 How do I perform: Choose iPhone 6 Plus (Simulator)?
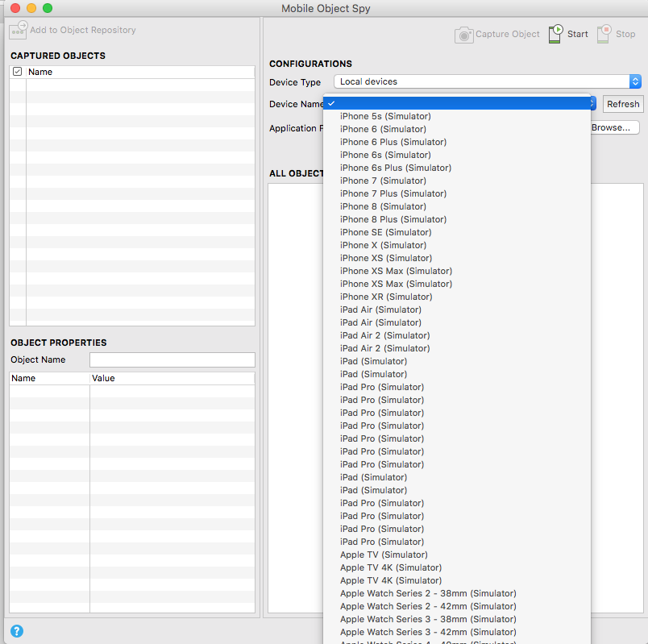(457, 142)
